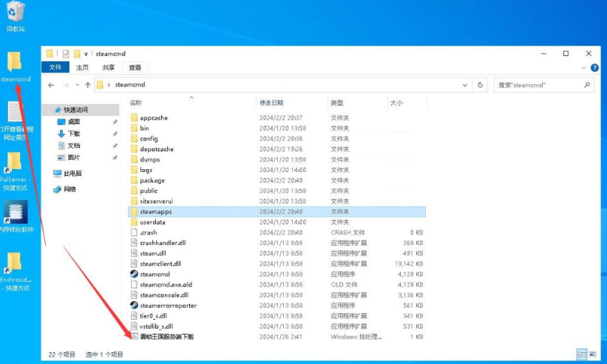Click the properties checkmark in quick access toolbar
The height and width of the screenshot is (364, 607).
tap(66, 54)
